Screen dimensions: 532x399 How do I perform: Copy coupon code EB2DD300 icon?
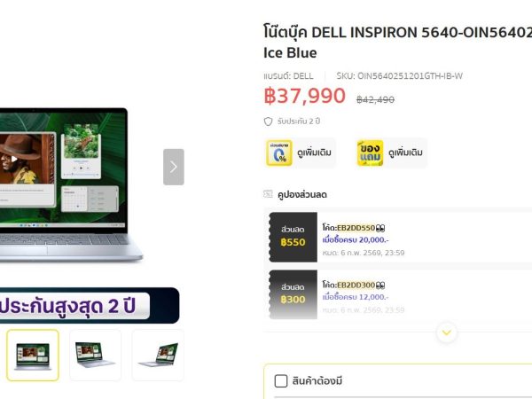click(380, 286)
